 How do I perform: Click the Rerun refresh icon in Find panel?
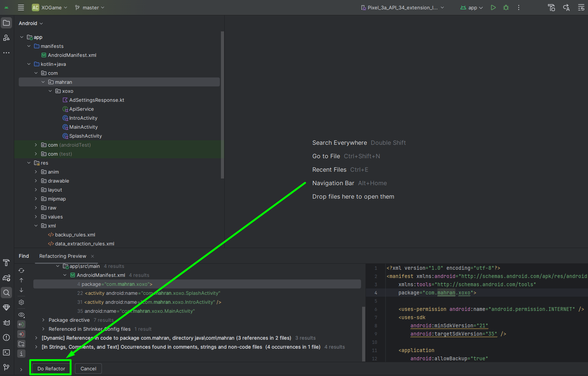pos(21,270)
